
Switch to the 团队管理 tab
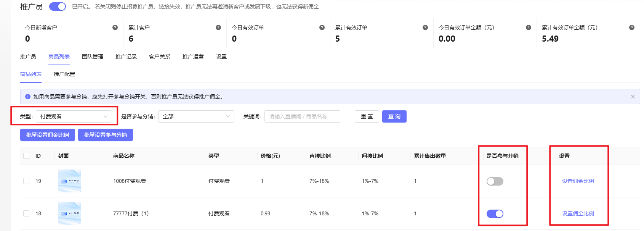(93, 57)
